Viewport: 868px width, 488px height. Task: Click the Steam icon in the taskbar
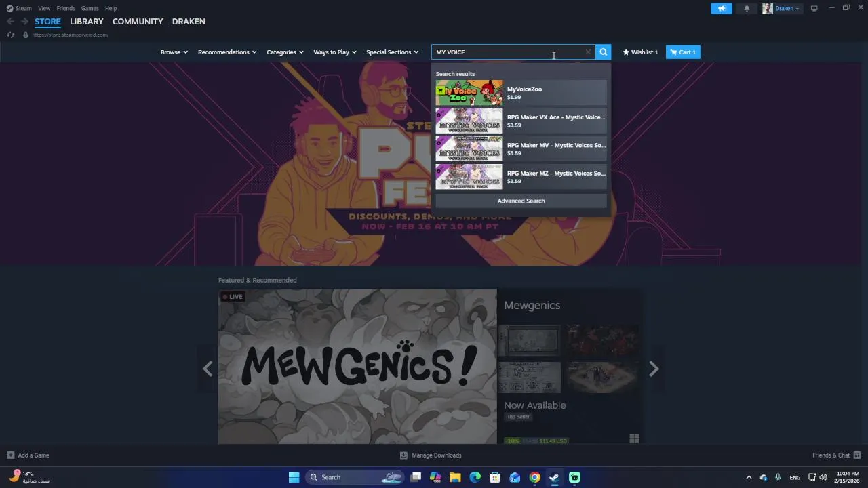pyautogui.click(x=554, y=477)
